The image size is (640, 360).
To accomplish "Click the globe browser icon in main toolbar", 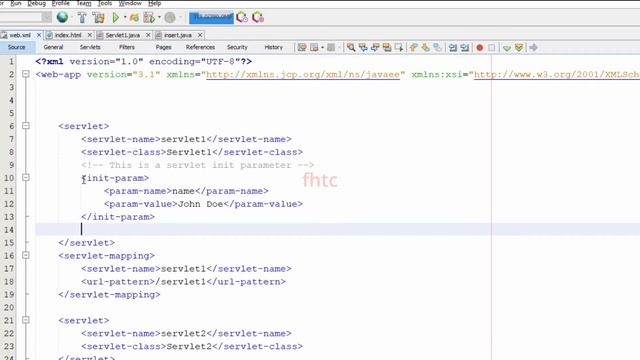I will (x=62, y=17).
